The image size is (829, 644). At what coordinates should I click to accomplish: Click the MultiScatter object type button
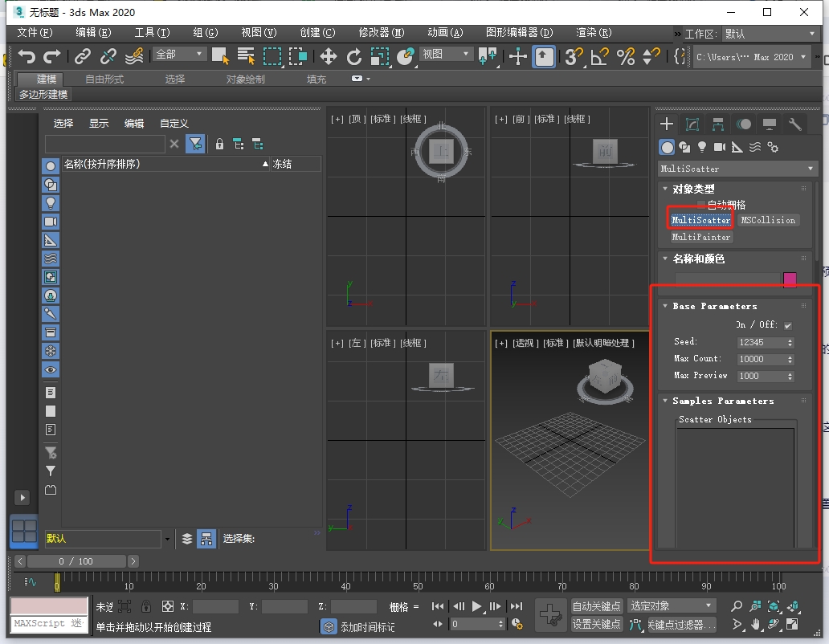click(700, 220)
